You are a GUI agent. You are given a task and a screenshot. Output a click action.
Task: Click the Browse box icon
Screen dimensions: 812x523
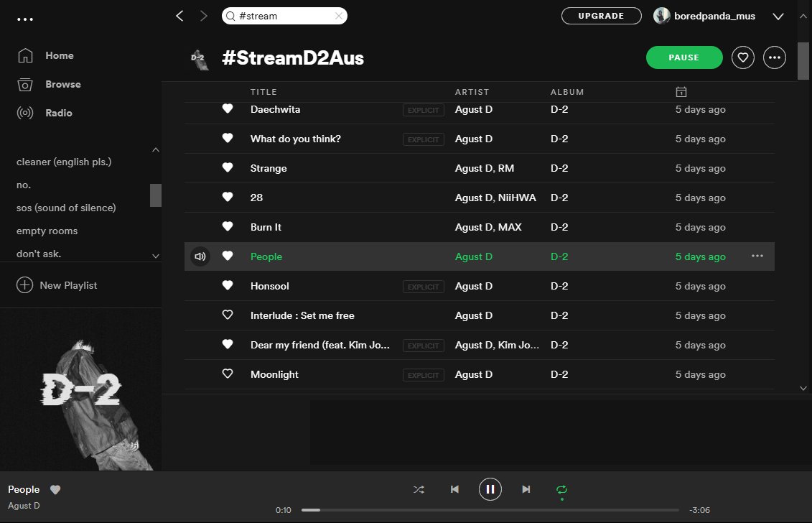tap(25, 85)
